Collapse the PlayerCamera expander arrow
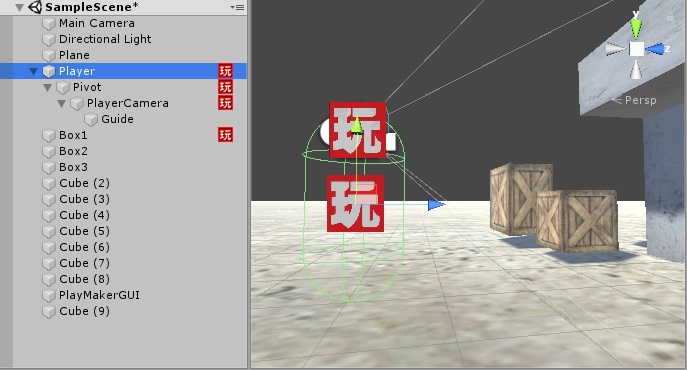This screenshot has height=370, width=687. 61,103
